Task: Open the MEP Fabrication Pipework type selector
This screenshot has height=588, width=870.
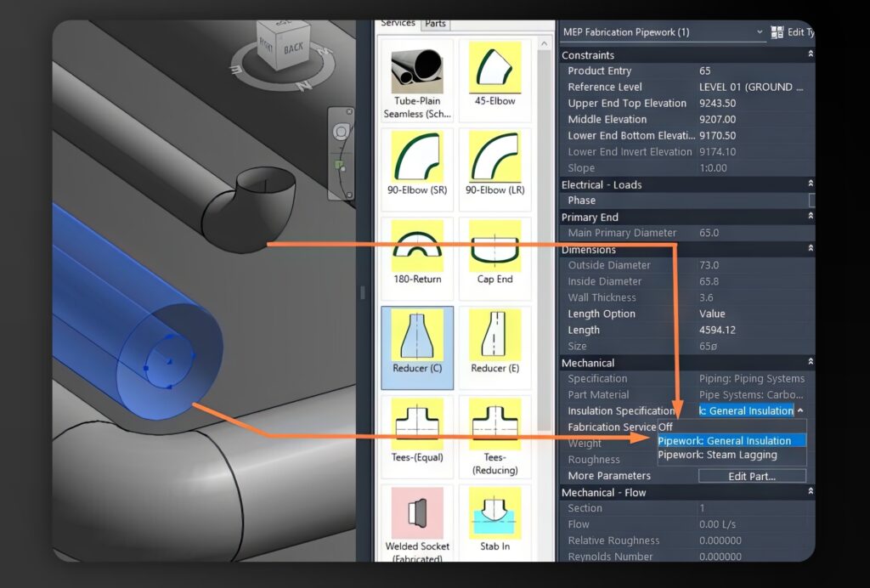Action: point(663,32)
